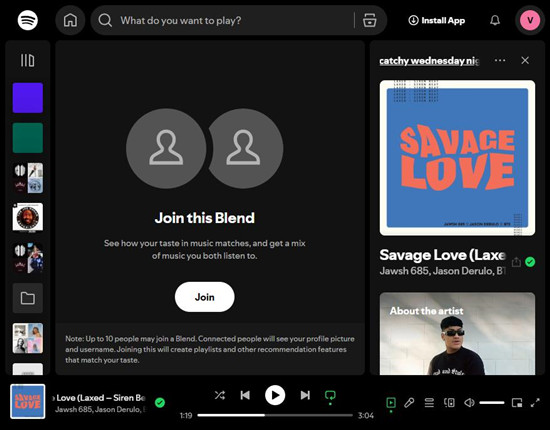Click the 1:19 elapsed time label
Image resolution: width=550 pixels, height=430 pixels.
186,416
